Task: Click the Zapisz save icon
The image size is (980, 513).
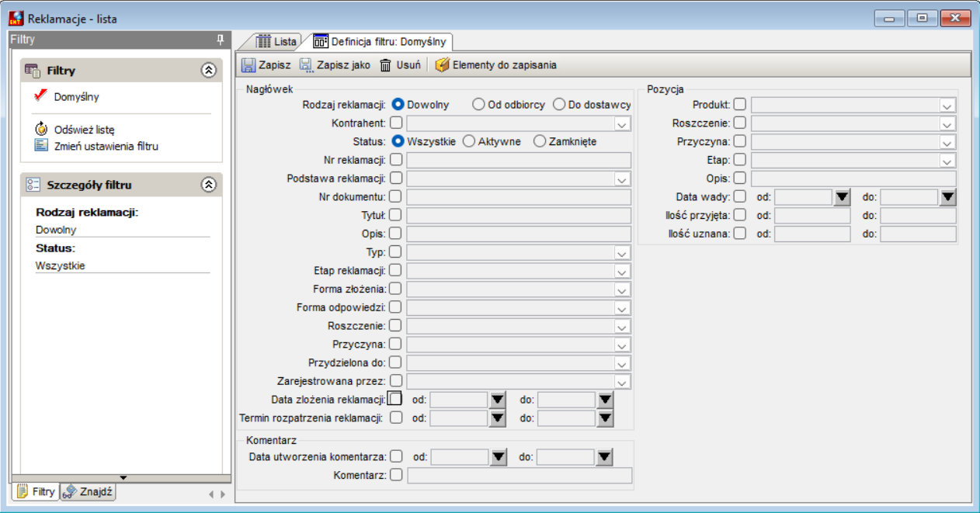Action: (248, 65)
